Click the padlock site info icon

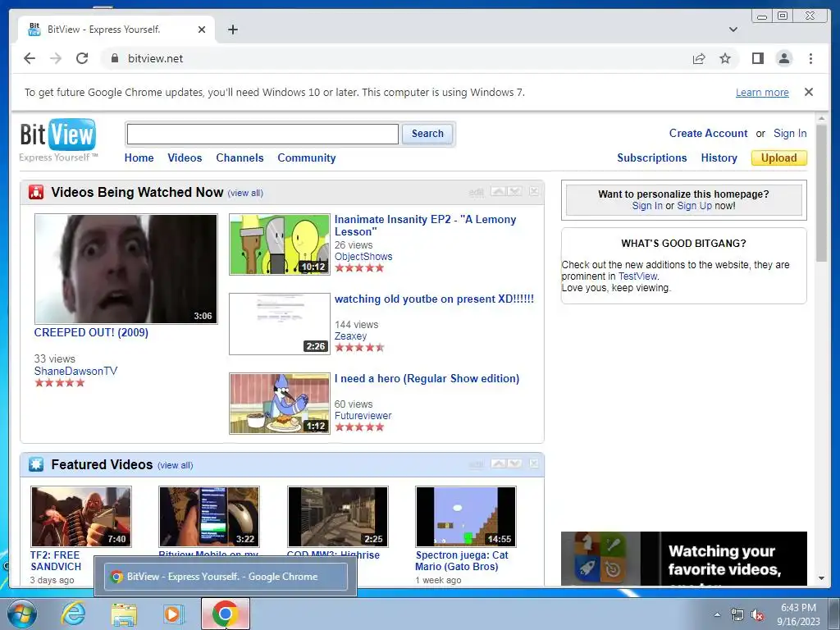114,58
